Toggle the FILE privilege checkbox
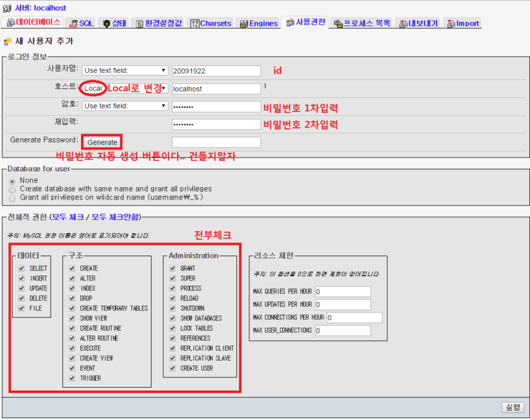The image size is (530, 420). tap(21, 308)
